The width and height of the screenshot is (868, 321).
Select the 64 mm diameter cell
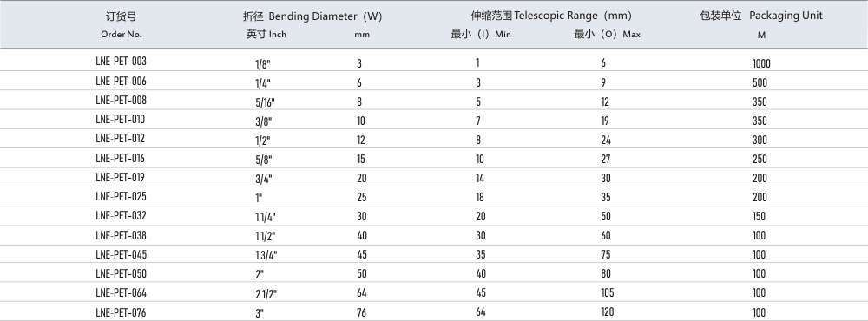pyautogui.click(x=361, y=292)
